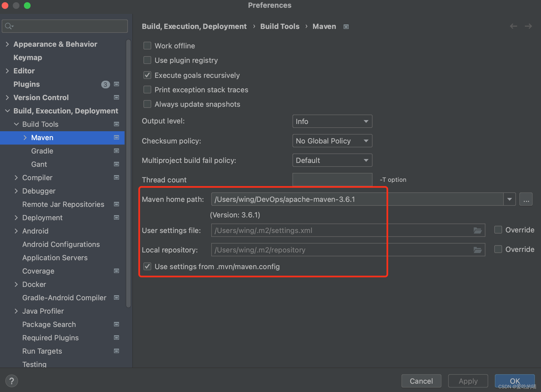This screenshot has width=541, height=392.
Task: Click the forward navigation arrow
Action: (528, 26)
